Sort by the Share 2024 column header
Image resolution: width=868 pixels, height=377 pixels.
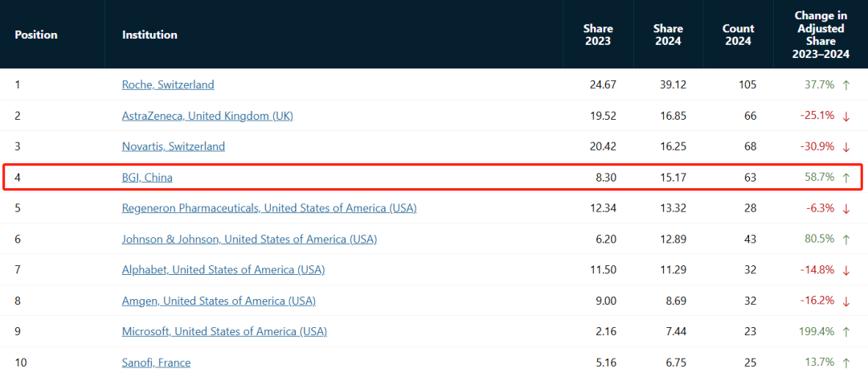[668, 35]
